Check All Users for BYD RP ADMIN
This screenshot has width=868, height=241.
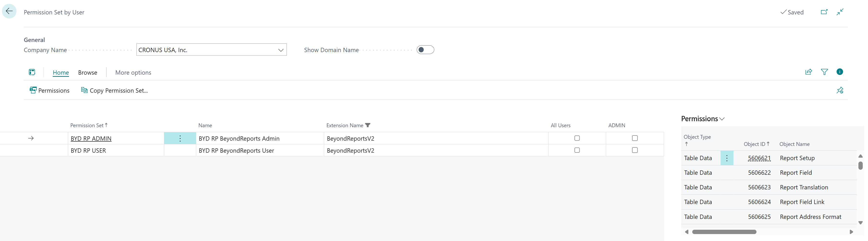(x=577, y=138)
